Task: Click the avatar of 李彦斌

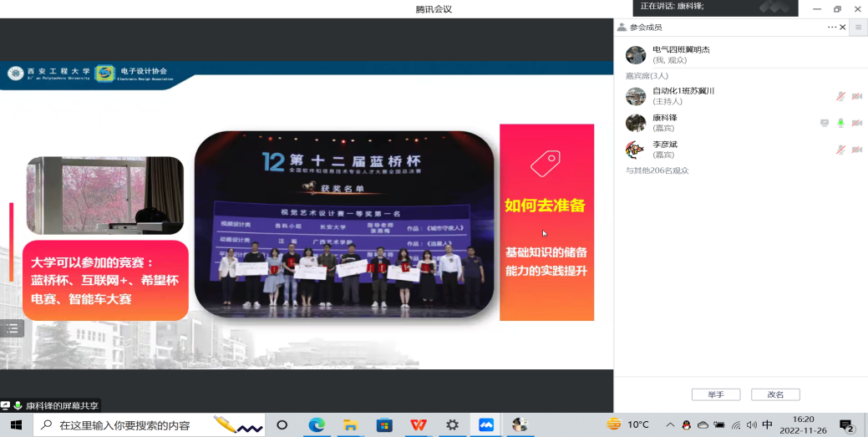Action: pyautogui.click(x=636, y=150)
